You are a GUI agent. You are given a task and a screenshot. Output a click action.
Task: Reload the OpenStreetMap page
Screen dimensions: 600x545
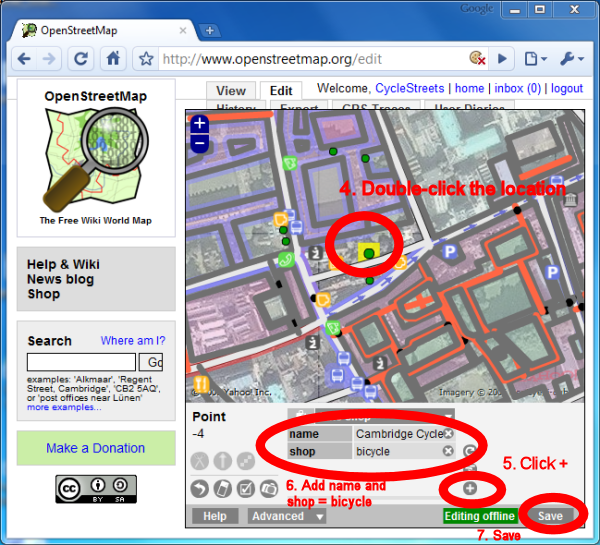coord(80,59)
